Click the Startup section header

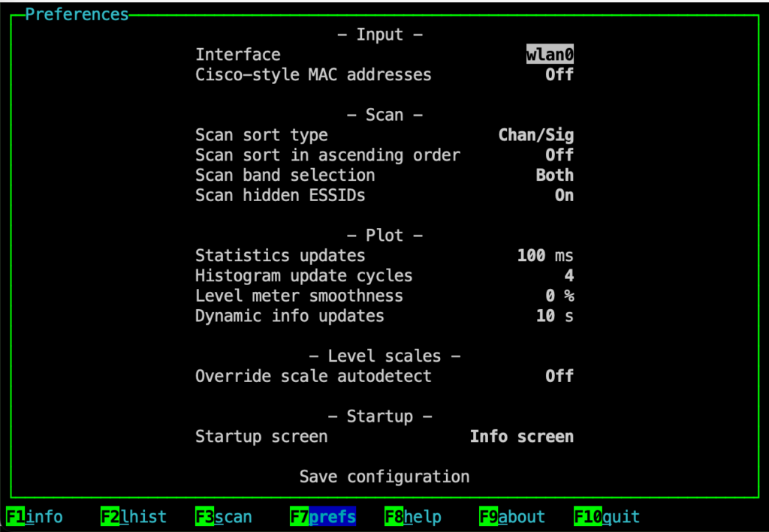point(380,416)
